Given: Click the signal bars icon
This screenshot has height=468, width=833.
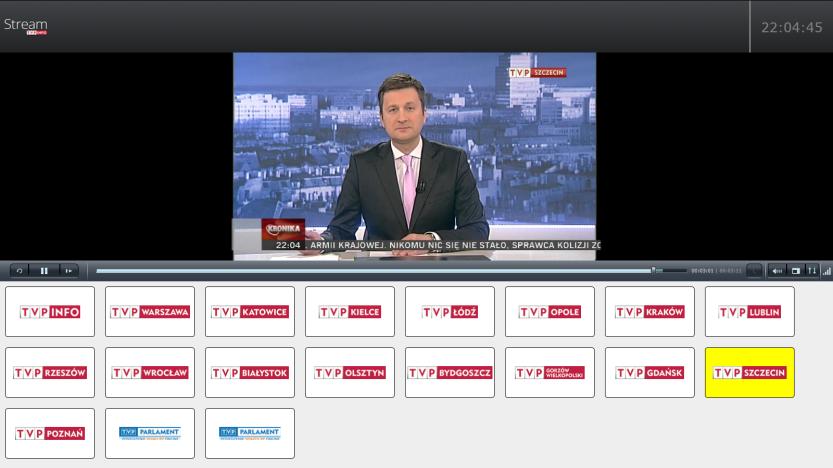Looking at the screenshot, I should pos(827,271).
